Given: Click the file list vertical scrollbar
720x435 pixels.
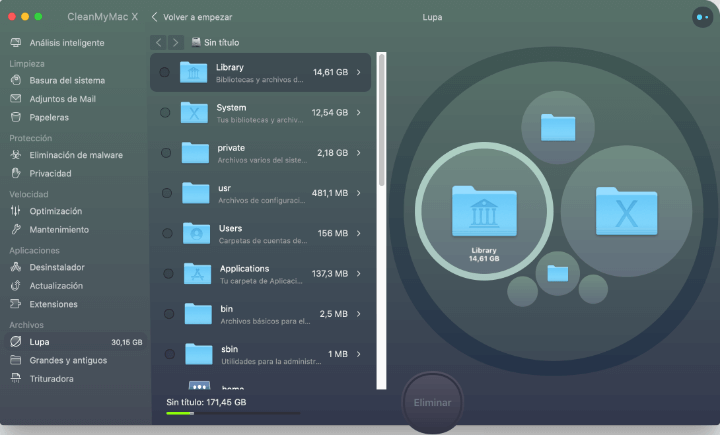Looking at the screenshot, I should (x=381, y=119).
